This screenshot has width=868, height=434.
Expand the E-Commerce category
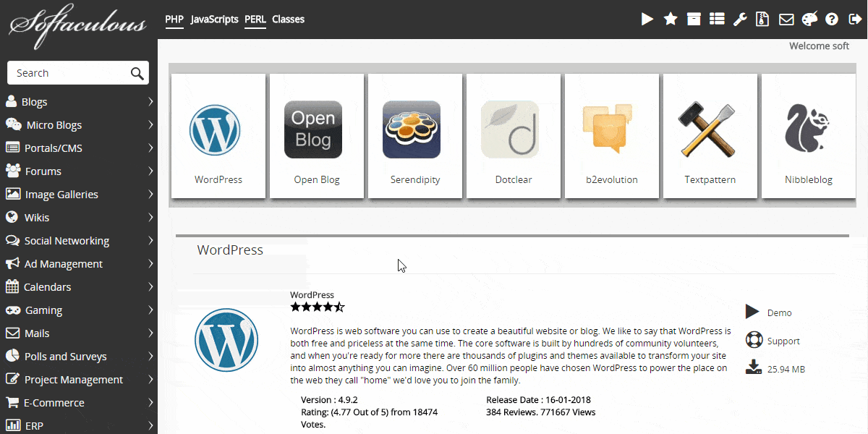pos(78,403)
